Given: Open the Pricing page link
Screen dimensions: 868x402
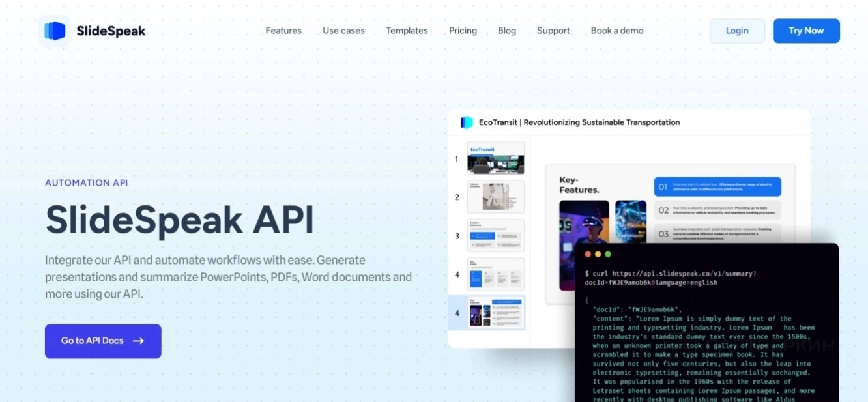Looking at the screenshot, I should [x=463, y=31].
